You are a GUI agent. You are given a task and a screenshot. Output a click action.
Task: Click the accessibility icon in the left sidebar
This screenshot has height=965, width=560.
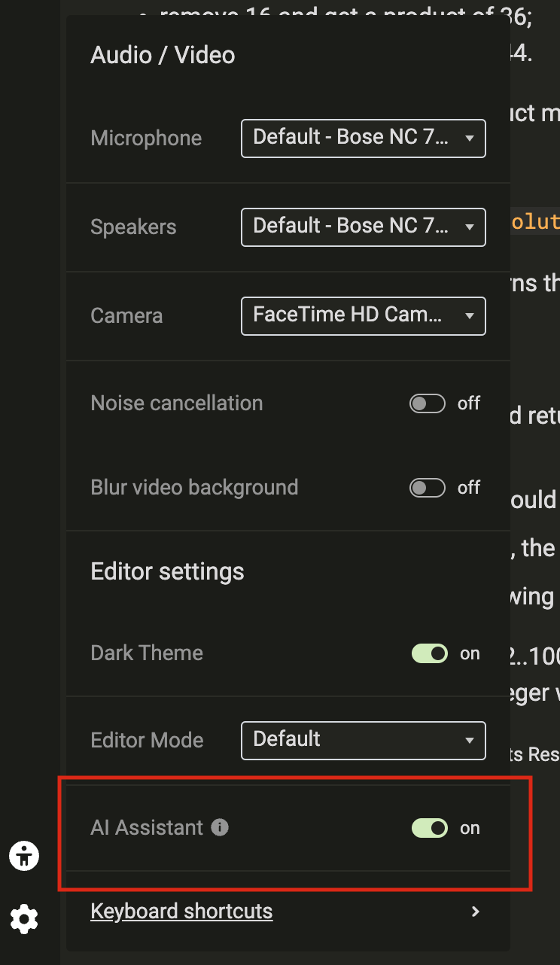click(x=25, y=856)
